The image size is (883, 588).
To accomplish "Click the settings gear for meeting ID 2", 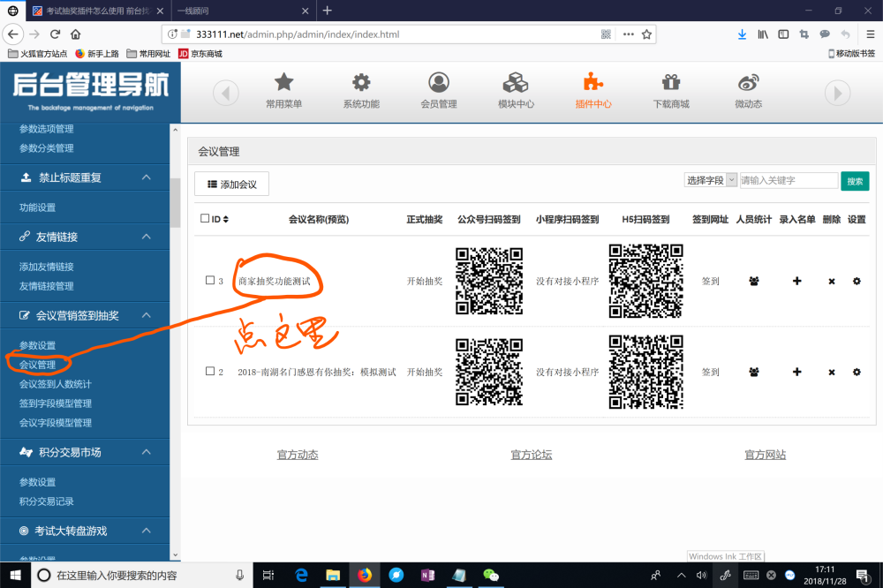I will pyautogui.click(x=857, y=373).
